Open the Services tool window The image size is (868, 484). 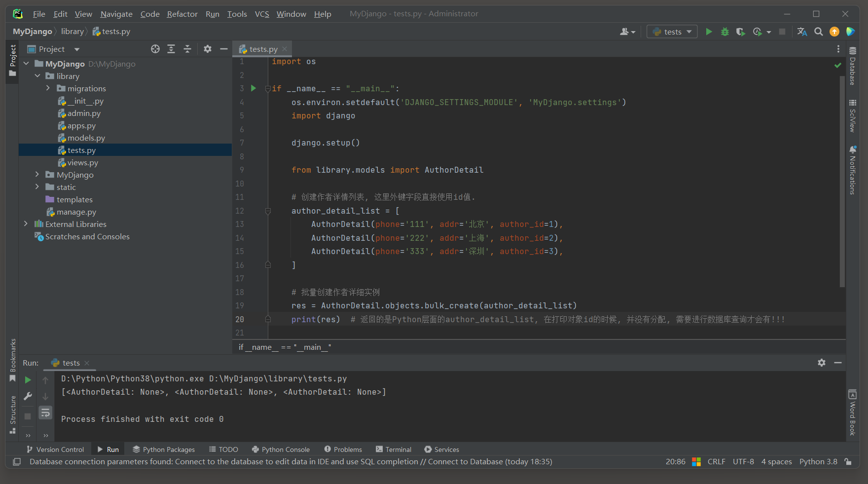[442, 449]
